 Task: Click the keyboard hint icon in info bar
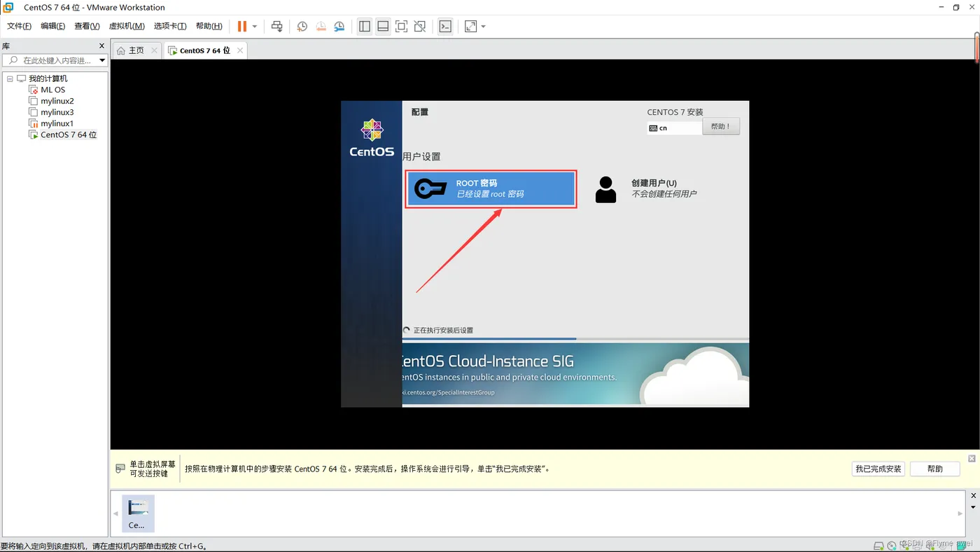click(120, 469)
